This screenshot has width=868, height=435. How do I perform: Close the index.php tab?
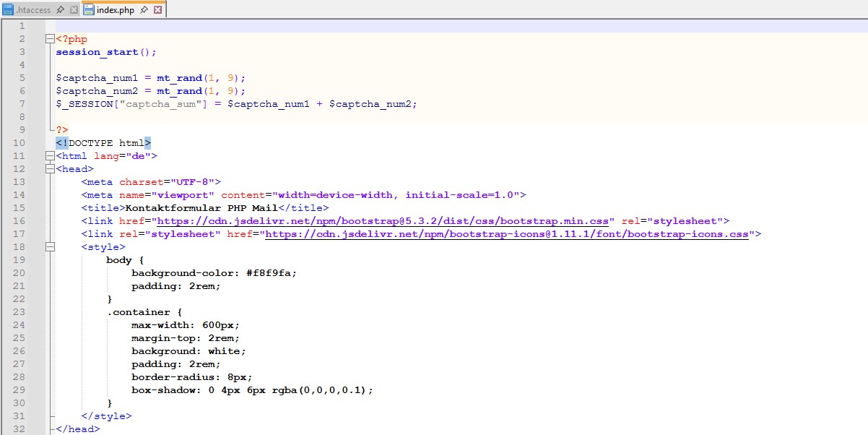click(x=157, y=9)
